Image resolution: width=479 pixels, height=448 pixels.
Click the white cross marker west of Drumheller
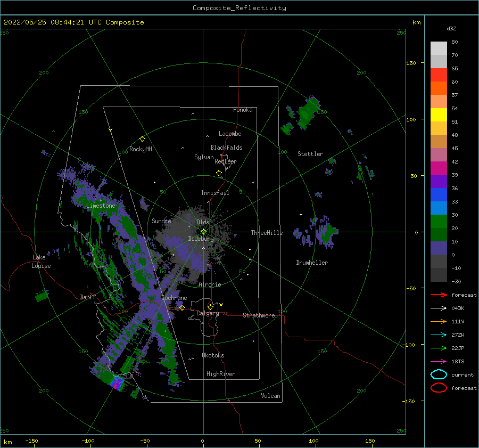click(x=301, y=214)
